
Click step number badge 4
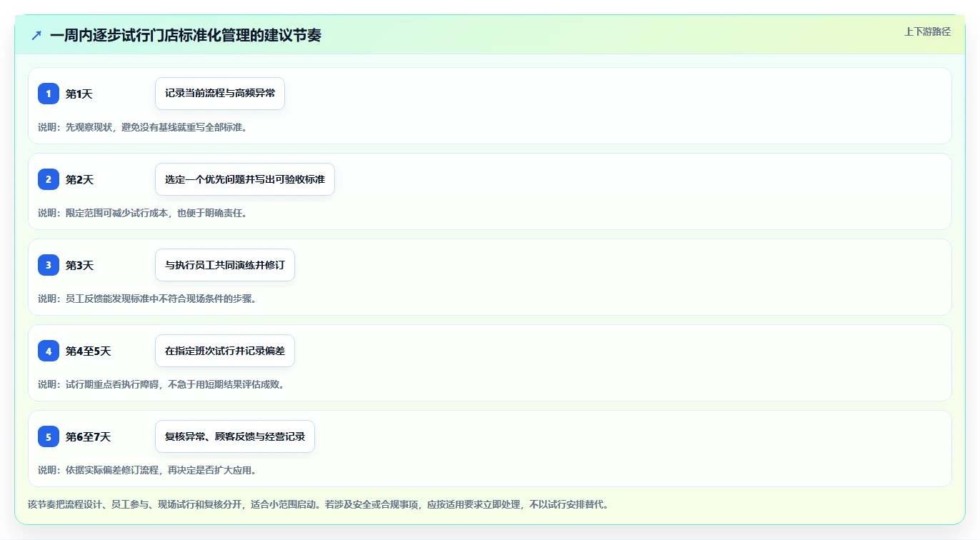click(x=49, y=351)
